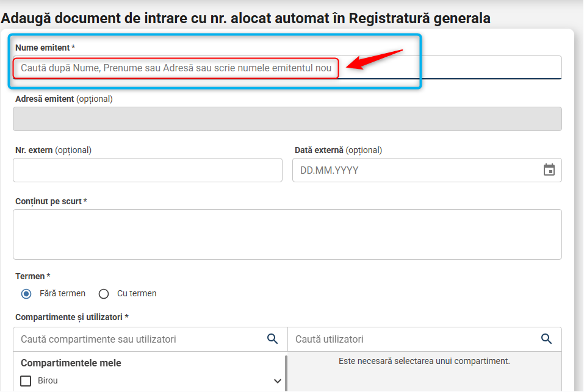Expand the Birou compartment chevron
The height and width of the screenshot is (392, 584).
[278, 381]
